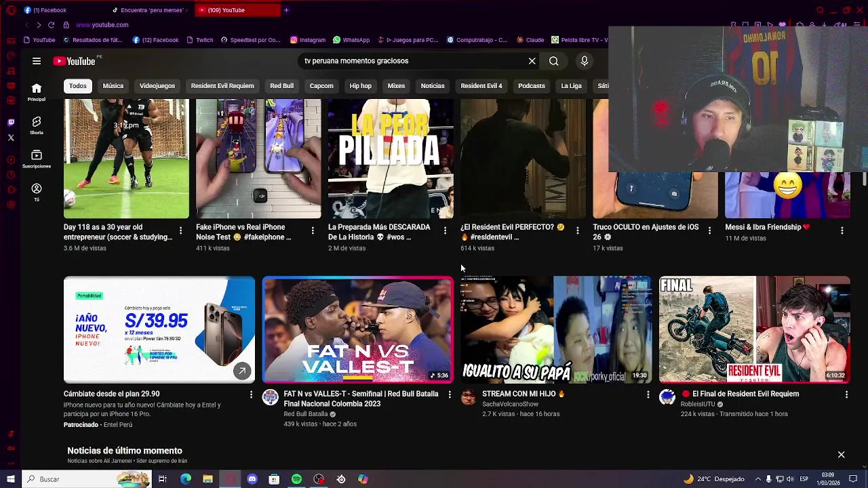Image resolution: width=868 pixels, height=488 pixels.
Task: Open the Entel Perú advertiser link
Action: tap(118, 425)
